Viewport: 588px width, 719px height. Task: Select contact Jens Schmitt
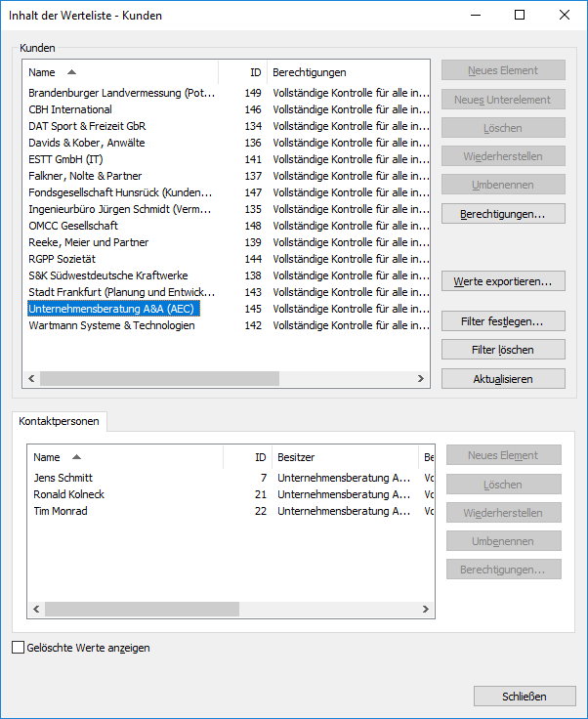(x=63, y=478)
